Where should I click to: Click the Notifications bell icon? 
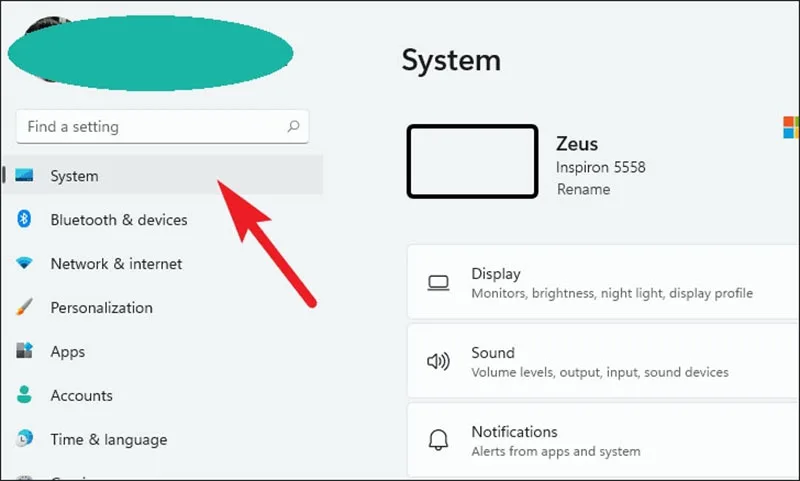click(x=438, y=440)
